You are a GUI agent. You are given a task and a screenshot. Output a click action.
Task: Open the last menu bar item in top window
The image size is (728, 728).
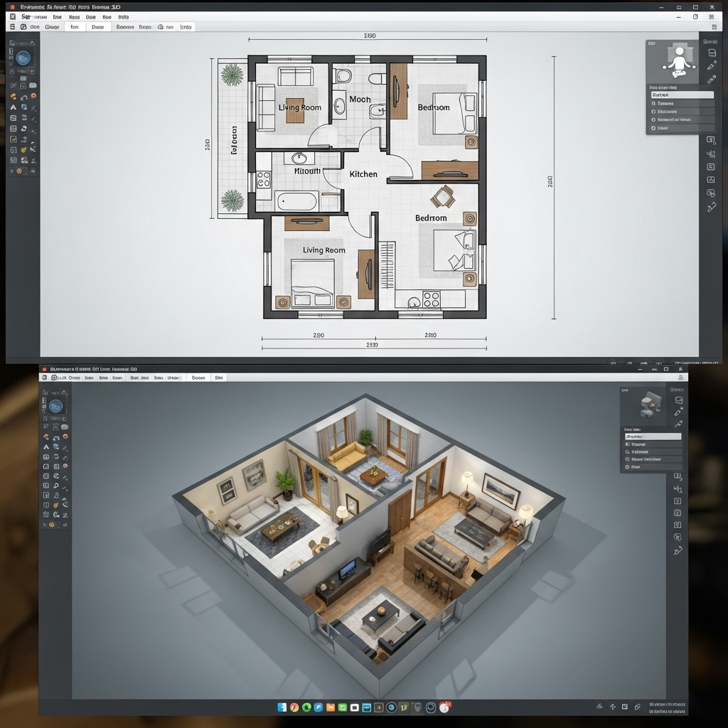click(124, 16)
